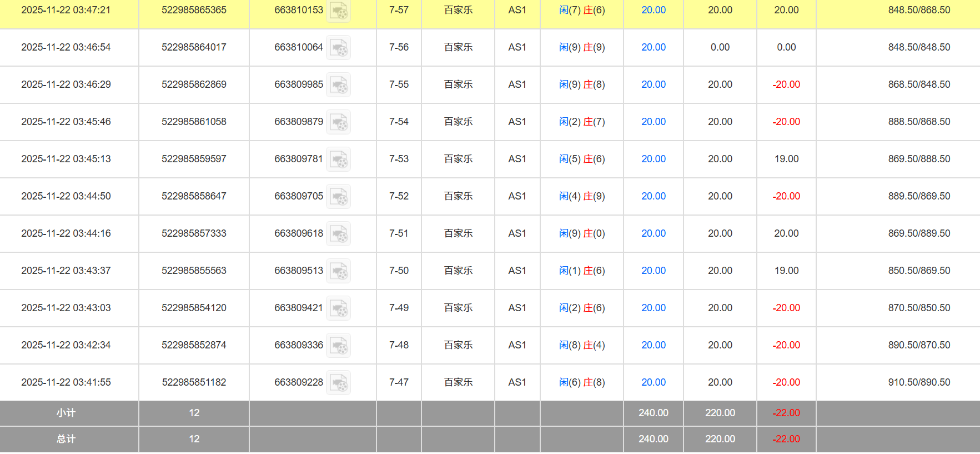Open video replay icon for round 663810153
The width and height of the screenshot is (980, 454).
tap(338, 11)
